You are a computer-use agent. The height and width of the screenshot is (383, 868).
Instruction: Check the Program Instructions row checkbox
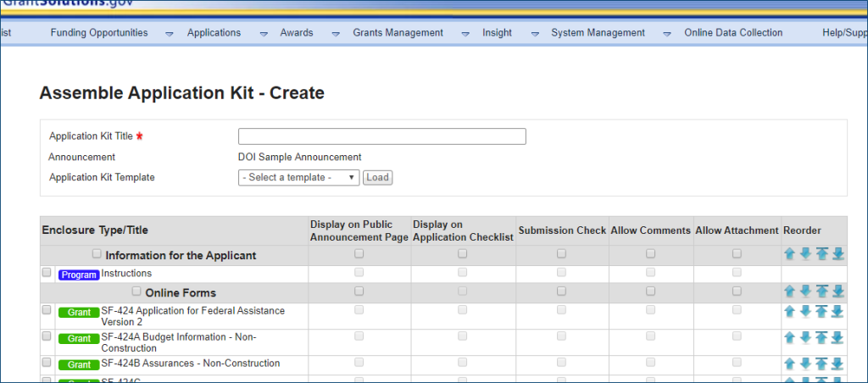click(47, 273)
